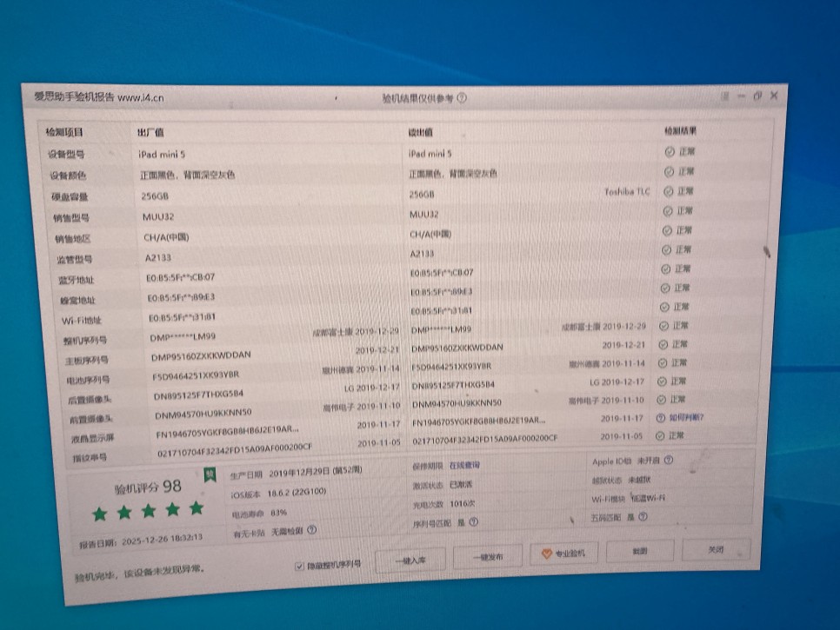Click green badge icon beside score 98
840x630 pixels.
(210, 475)
